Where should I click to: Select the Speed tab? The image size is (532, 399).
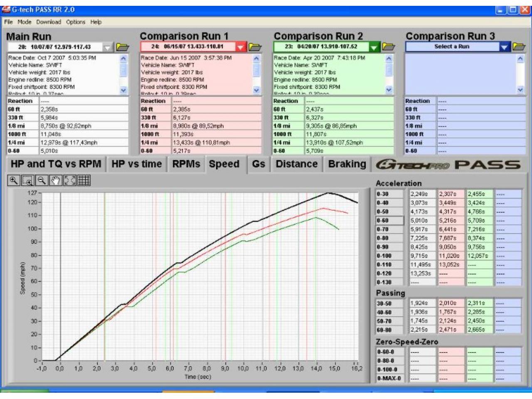tap(224, 164)
